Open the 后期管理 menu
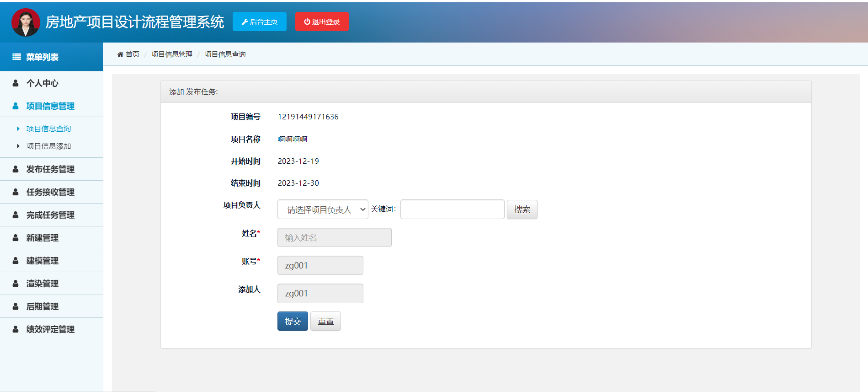The image size is (868, 392). [x=51, y=306]
